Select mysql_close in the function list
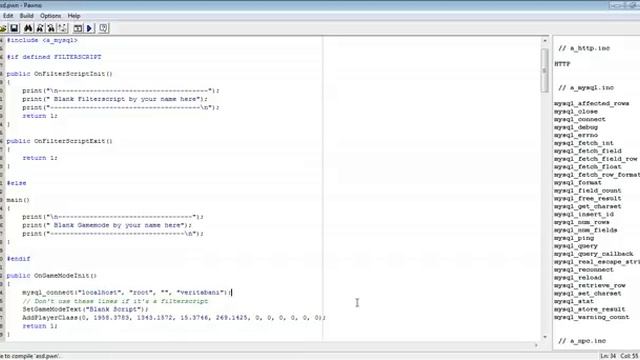The width and height of the screenshot is (640, 360). click(x=576, y=111)
